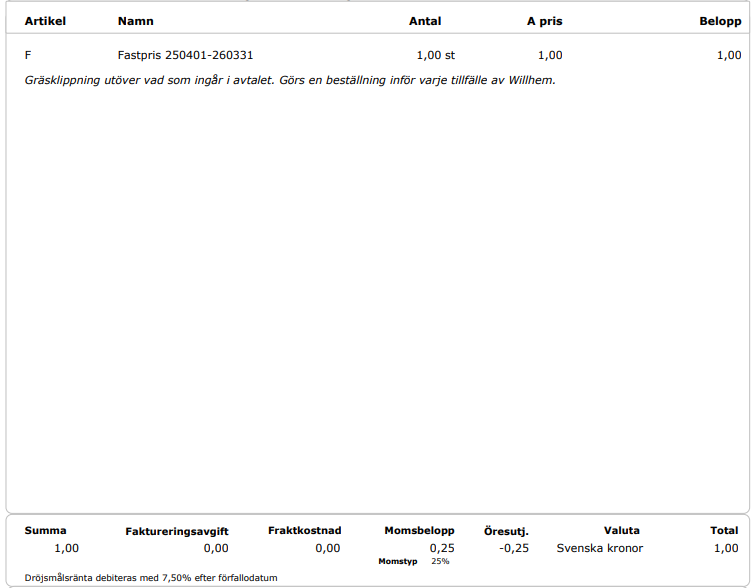Click the Summa label
The image size is (751, 588).
(x=46, y=531)
